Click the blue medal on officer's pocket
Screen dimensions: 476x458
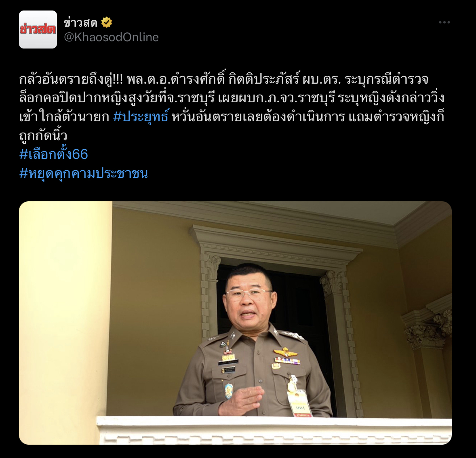[x=229, y=391]
